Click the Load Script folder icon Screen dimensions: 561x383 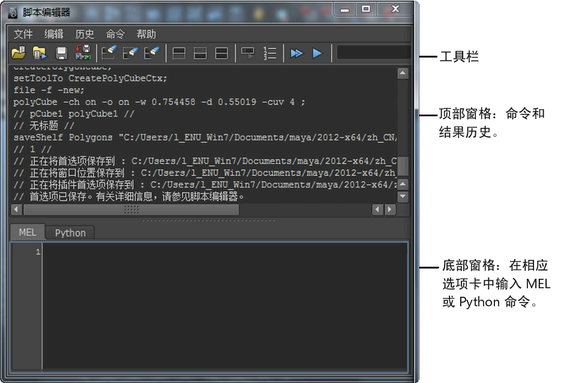point(19,53)
